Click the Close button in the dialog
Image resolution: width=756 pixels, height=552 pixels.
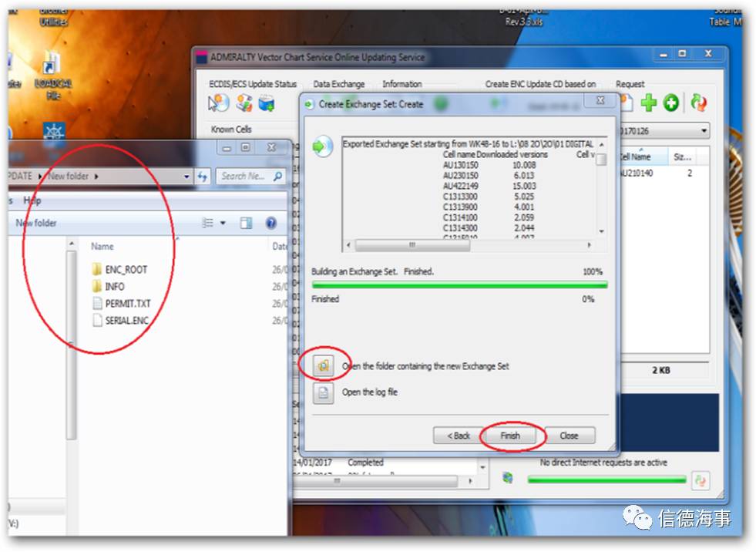tap(569, 436)
